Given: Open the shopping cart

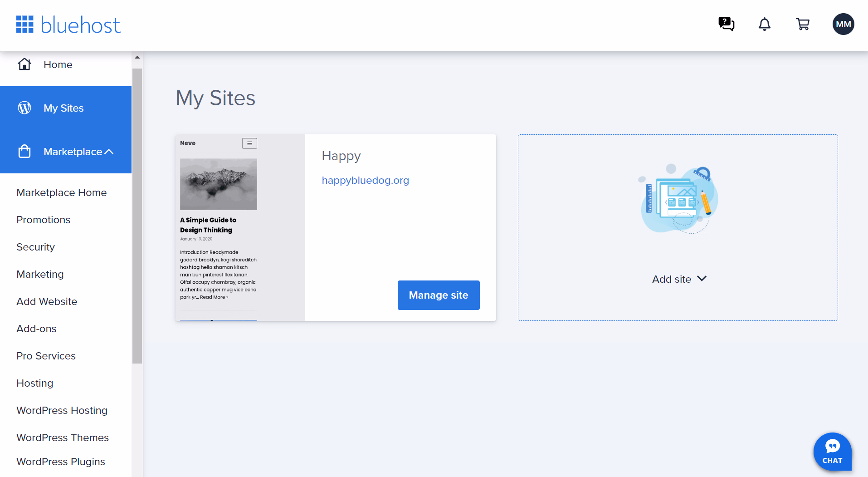Looking at the screenshot, I should pos(803,25).
